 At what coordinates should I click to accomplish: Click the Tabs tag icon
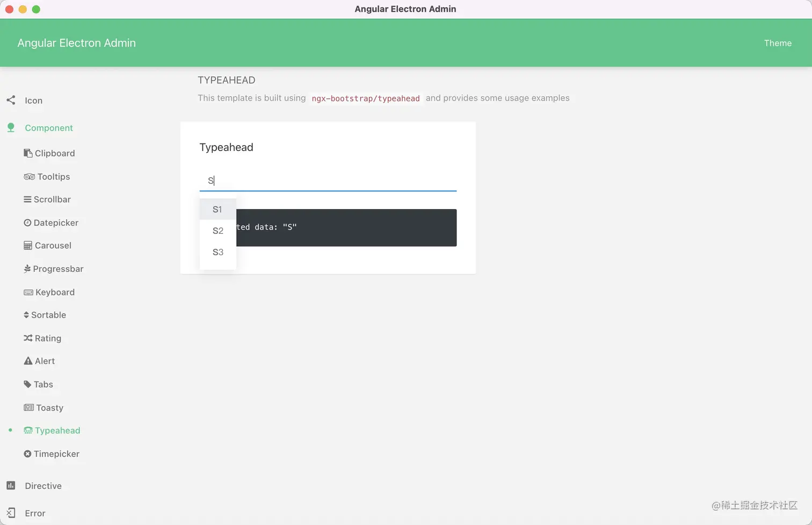click(27, 384)
